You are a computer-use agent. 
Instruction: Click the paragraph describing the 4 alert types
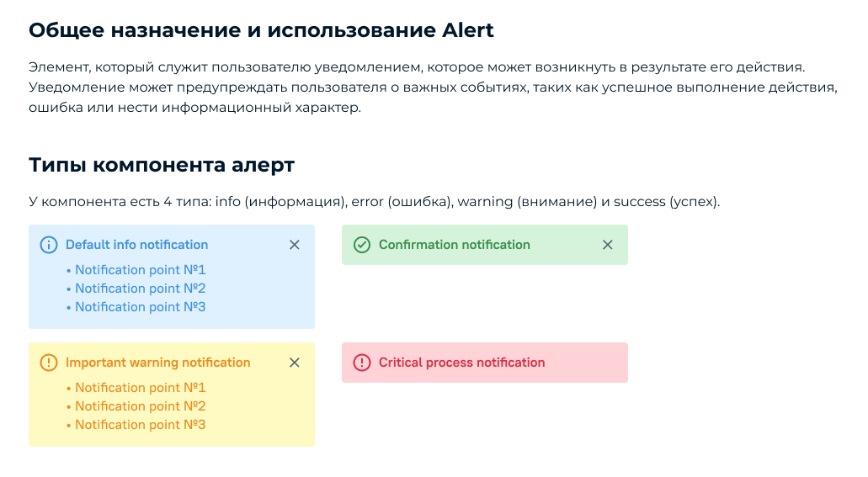[x=374, y=202]
